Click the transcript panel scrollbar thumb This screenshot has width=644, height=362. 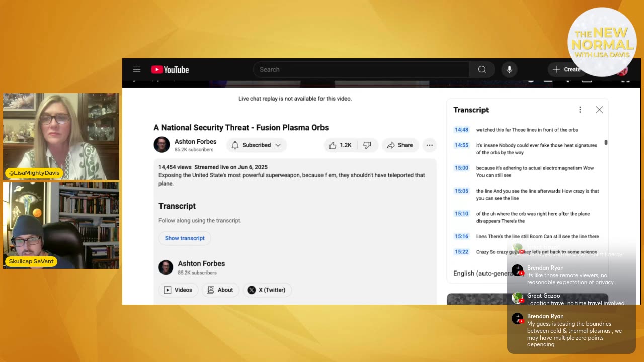[606, 142]
